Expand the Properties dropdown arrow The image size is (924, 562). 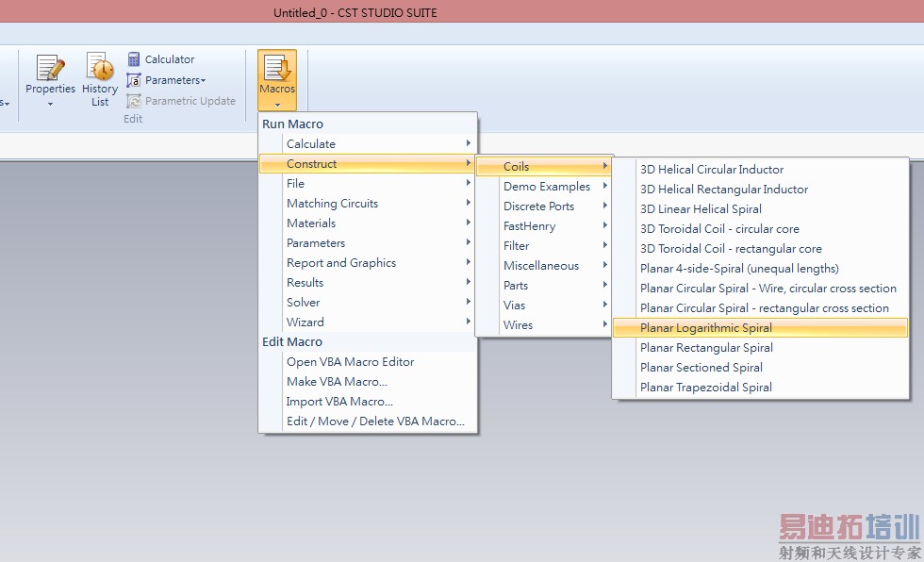click(x=50, y=104)
